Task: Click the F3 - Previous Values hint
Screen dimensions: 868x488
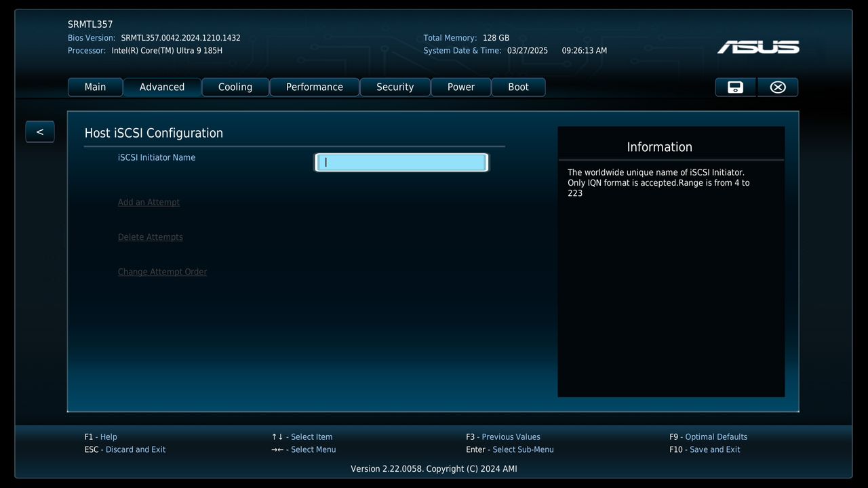Action: point(503,437)
